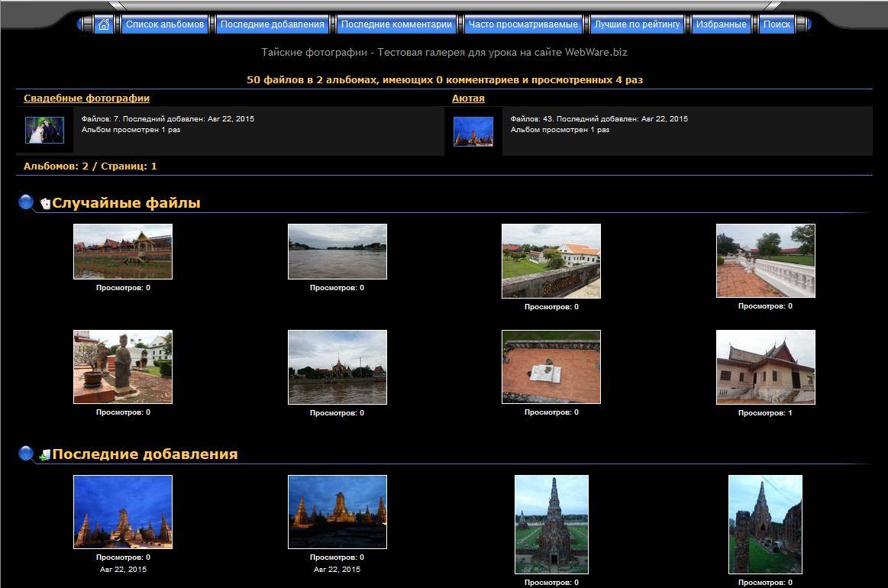This screenshot has width=888, height=588.
Task: Open the random photo of a white building with an orange roof
Action: (x=551, y=260)
